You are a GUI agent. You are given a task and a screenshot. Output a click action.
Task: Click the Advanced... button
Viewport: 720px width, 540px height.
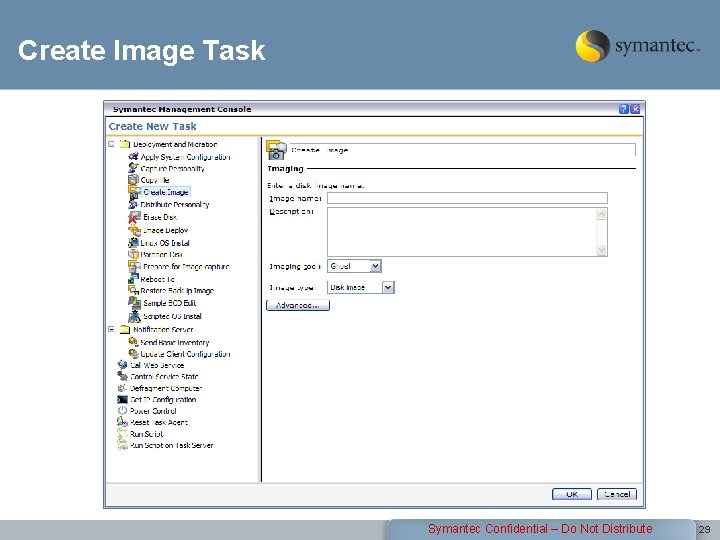point(298,305)
